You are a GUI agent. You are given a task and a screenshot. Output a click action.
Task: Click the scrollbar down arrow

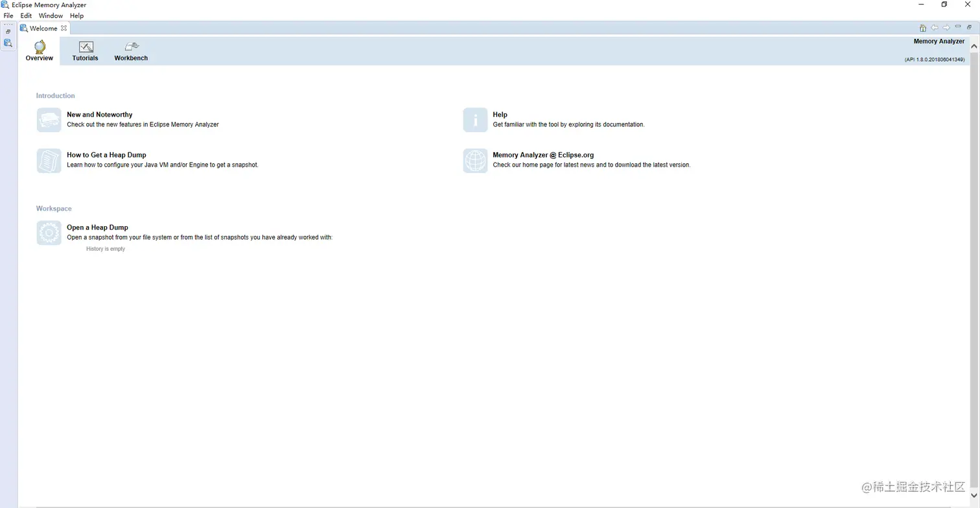974,496
